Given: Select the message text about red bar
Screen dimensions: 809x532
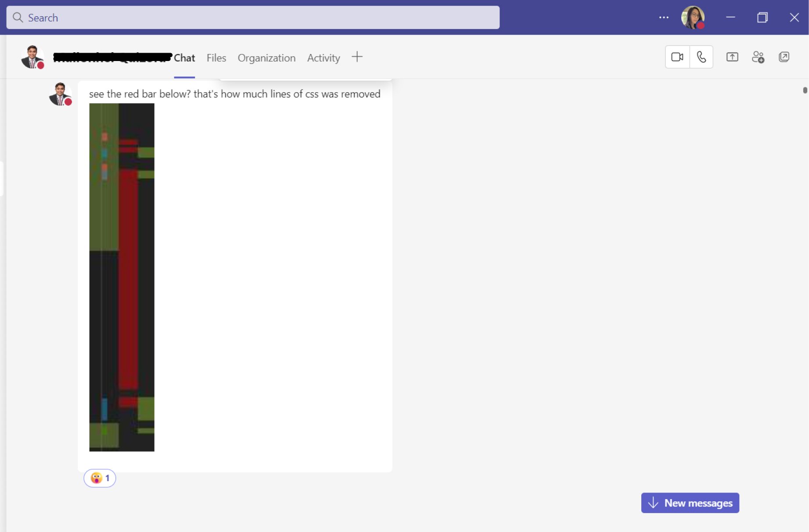Looking at the screenshot, I should pyautogui.click(x=234, y=94).
